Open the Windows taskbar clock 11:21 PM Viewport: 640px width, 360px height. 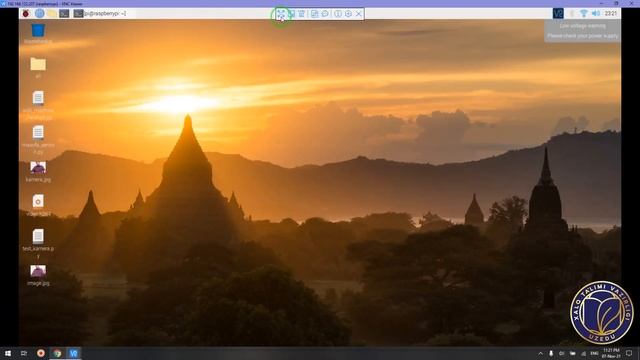(x=611, y=353)
